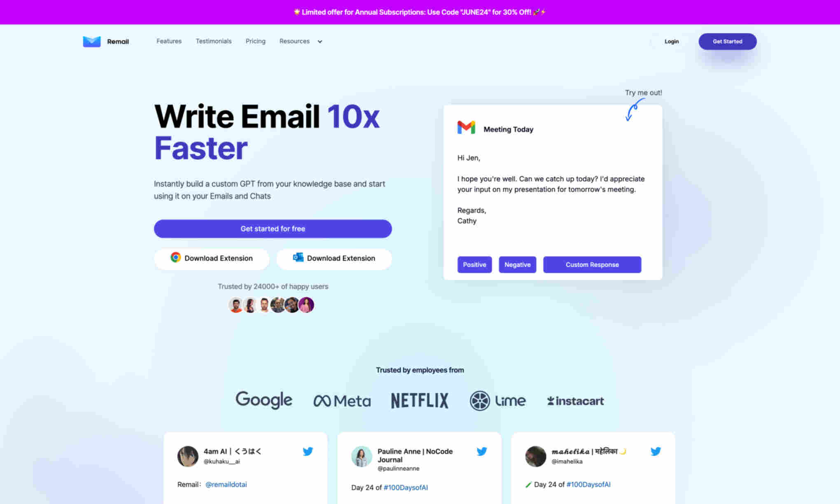Select the Features menu item
The height and width of the screenshot is (504, 840).
168,41
